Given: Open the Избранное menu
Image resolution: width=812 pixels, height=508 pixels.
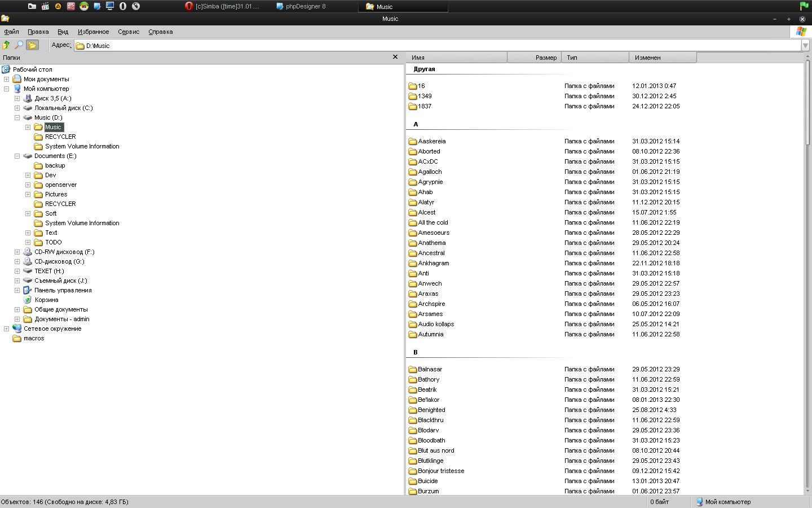Looking at the screenshot, I should coord(93,32).
